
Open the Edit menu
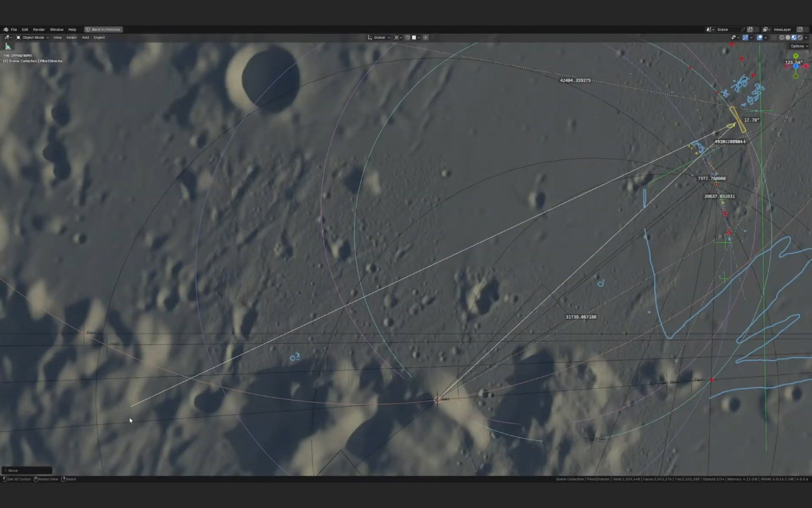click(x=25, y=30)
